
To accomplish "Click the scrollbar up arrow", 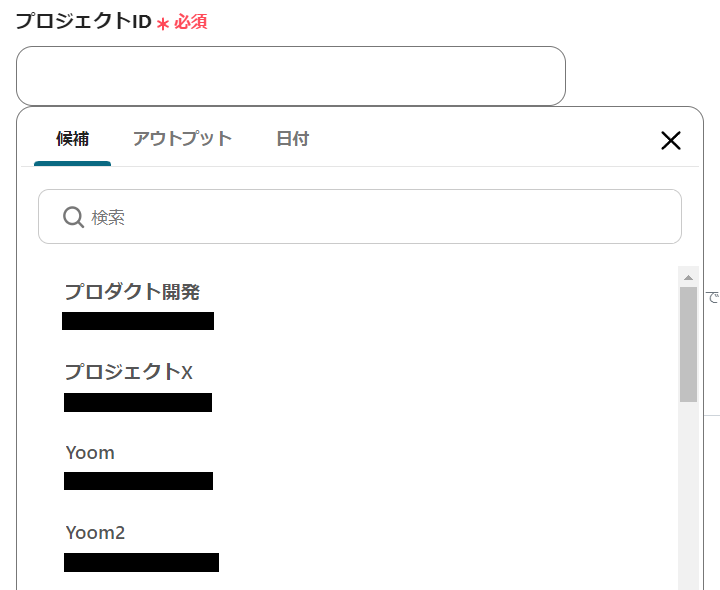I will [x=688, y=276].
